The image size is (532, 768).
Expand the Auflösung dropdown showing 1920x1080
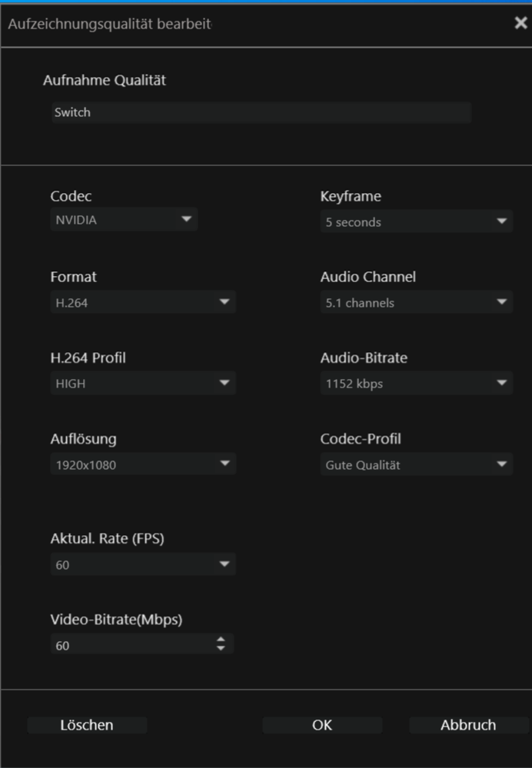[x=142, y=464]
